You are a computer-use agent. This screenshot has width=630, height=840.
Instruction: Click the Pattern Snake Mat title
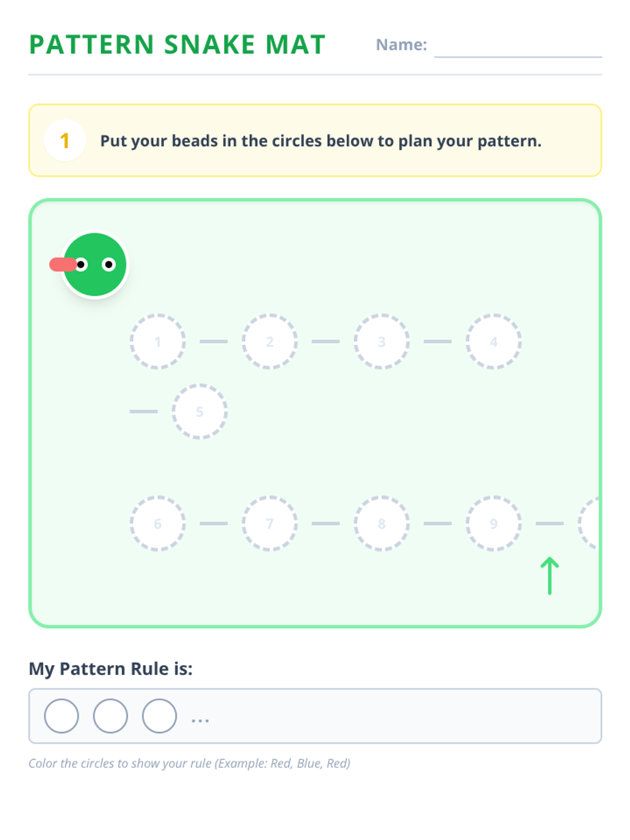point(177,45)
